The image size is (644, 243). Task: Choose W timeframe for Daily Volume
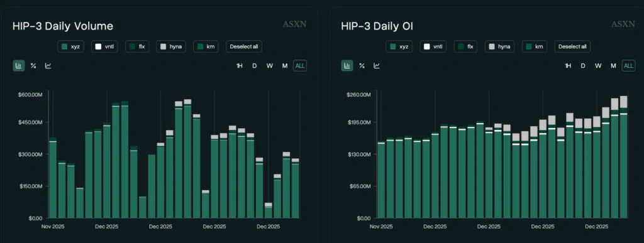click(x=269, y=66)
